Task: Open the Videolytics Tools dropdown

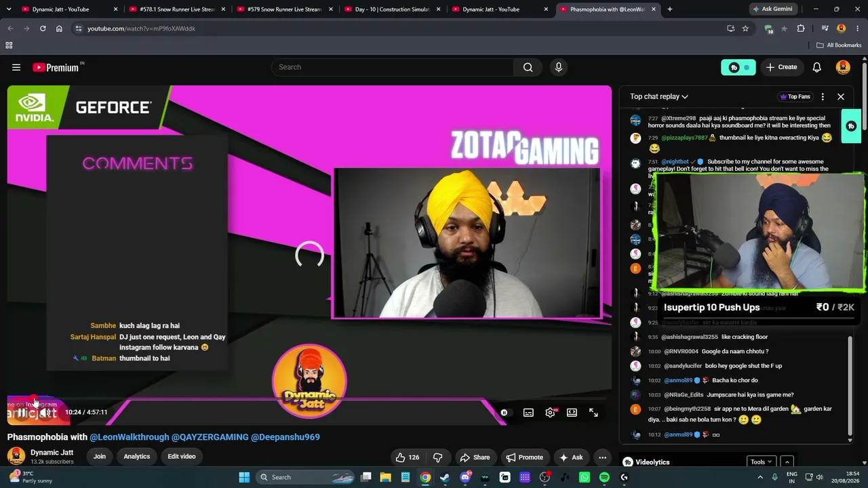Action: click(x=762, y=462)
